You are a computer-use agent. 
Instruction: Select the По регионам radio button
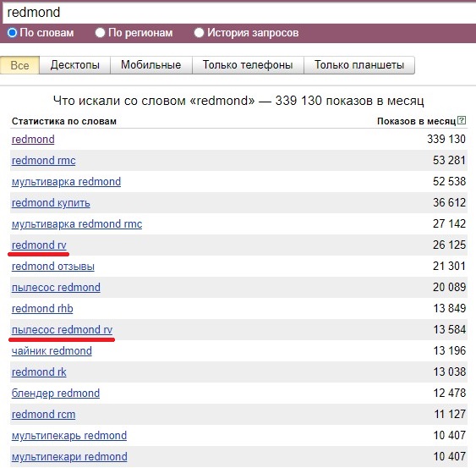(100, 32)
